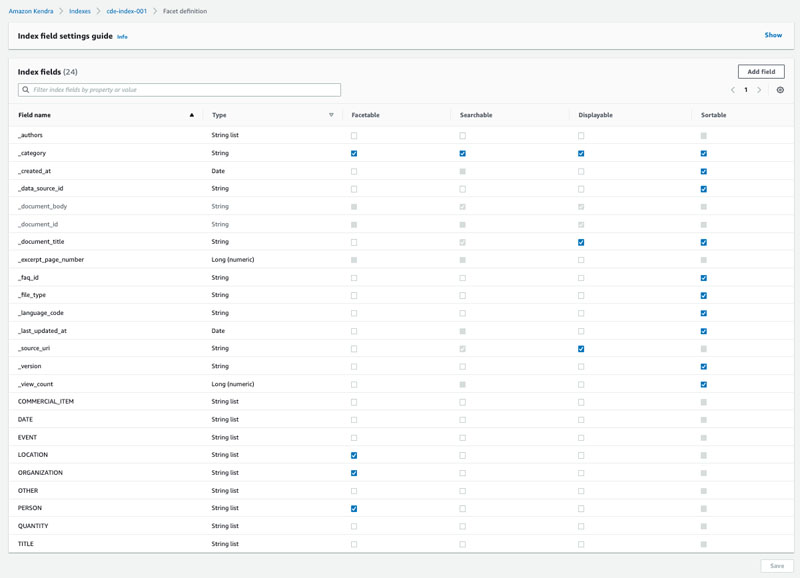Viewport: 800px width, 578px height.
Task: Click the _language_code field name
Action: [41, 313]
